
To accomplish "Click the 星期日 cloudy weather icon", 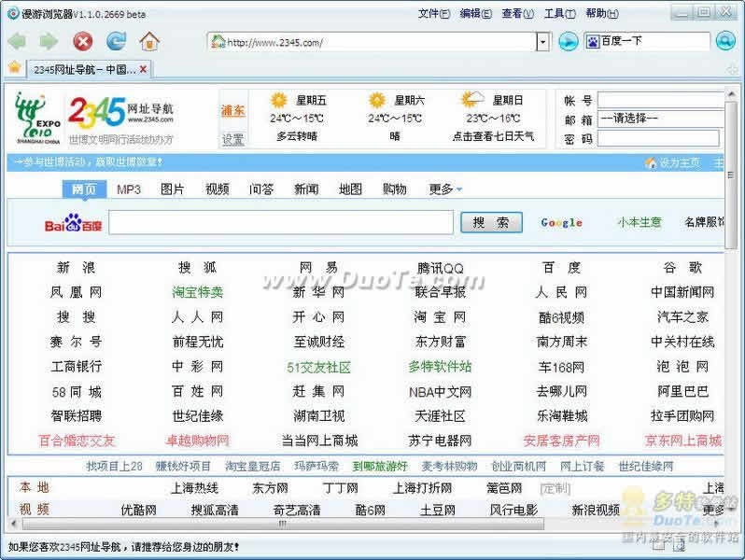I will point(472,100).
